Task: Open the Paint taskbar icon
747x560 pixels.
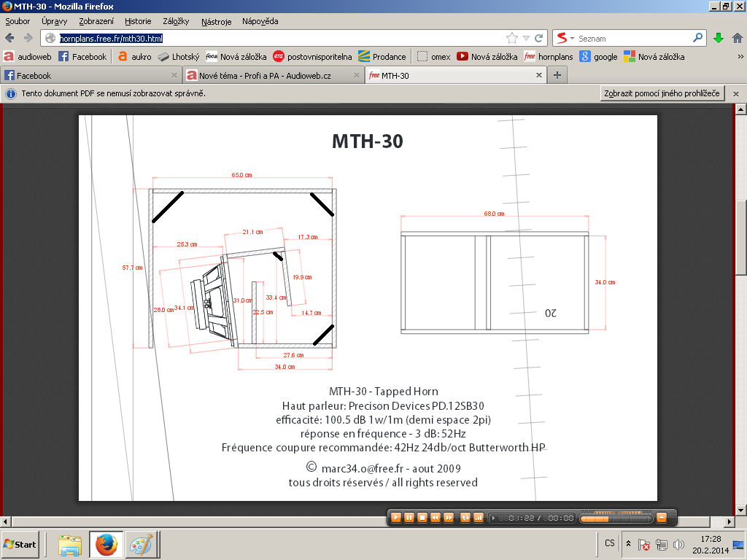Action: coord(142,544)
